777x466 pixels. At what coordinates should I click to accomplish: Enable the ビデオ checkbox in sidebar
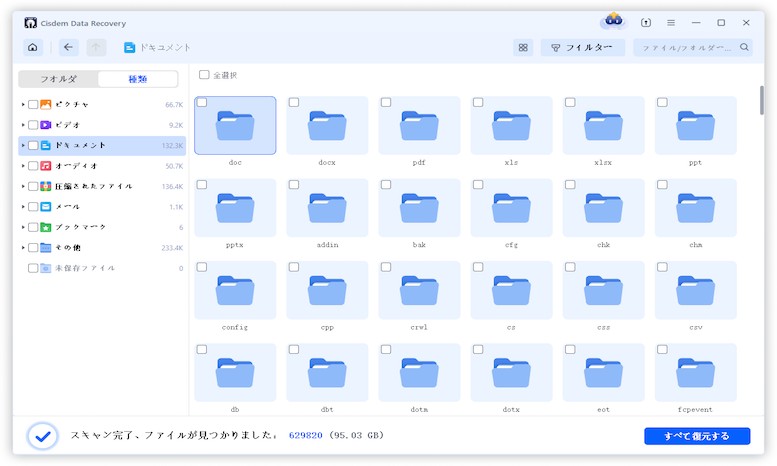point(33,125)
